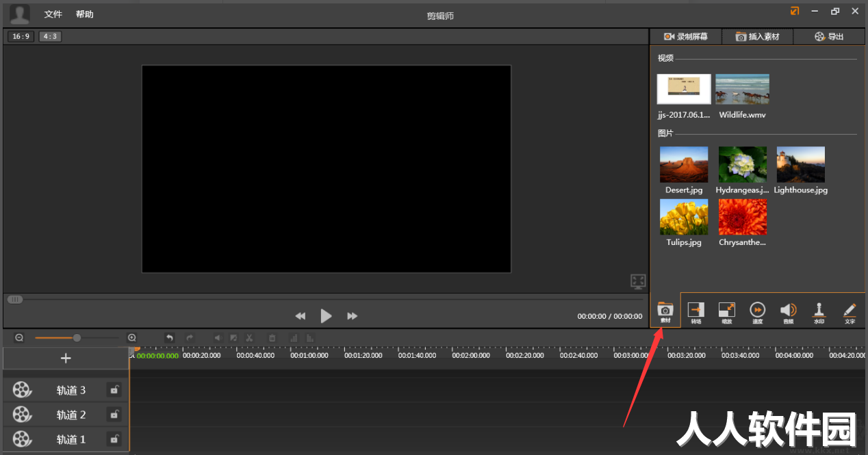
Task: Open the 文件 menu
Action: pyautogui.click(x=53, y=14)
